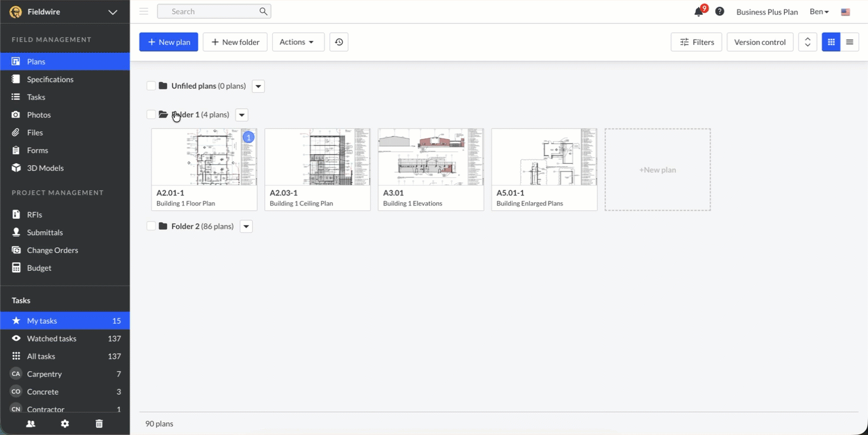Expand the Folder 2 options dropdown arrow
Viewport: 868px width, 435px height.
point(246,226)
